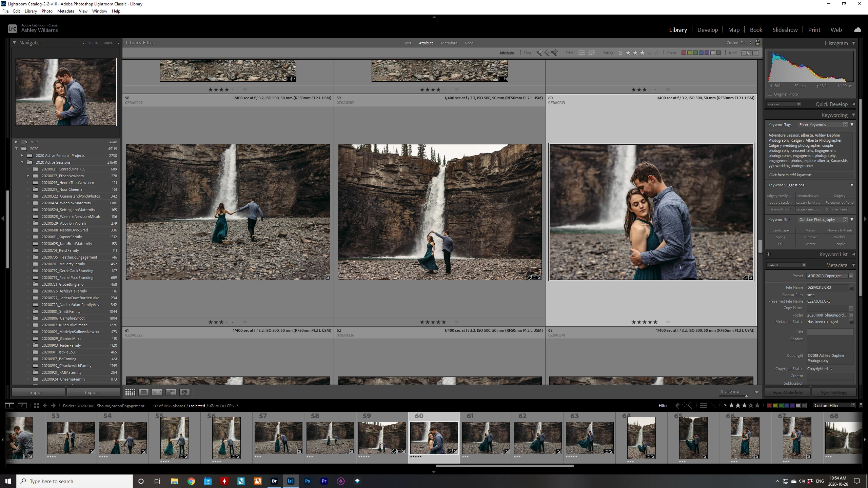Image resolution: width=868 pixels, height=488 pixels.
Task: Open the Metadata menu
Action: [x=65, y=11]
